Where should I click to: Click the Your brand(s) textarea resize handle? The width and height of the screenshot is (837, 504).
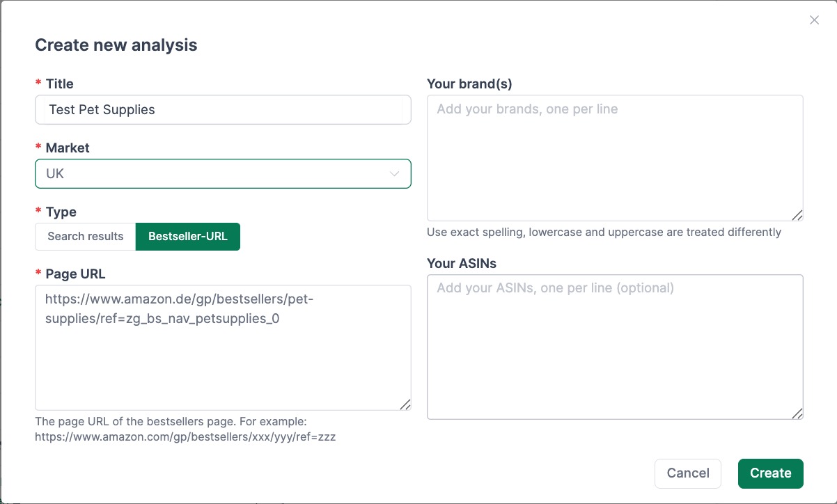click(x=797, y=215)
